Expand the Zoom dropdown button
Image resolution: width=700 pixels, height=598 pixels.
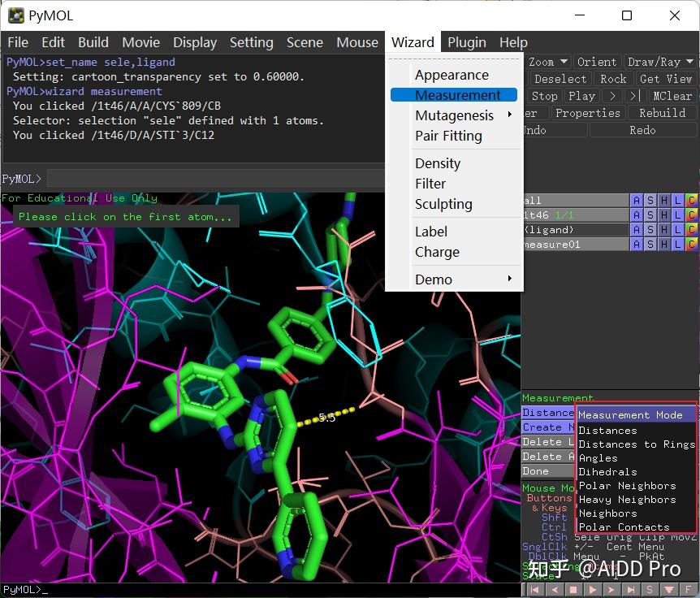point(547,62)
